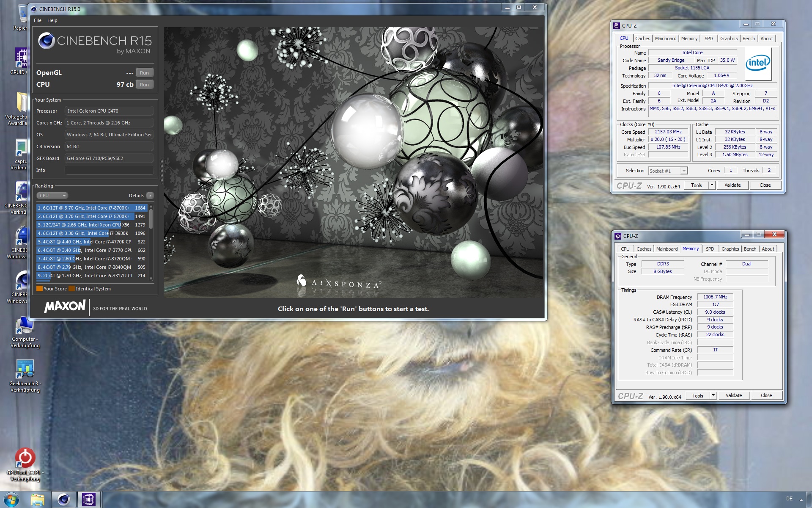Select ranking entry 5 Intel Core i7-4770K
The height and width of the screenshot is (508, 812).
point(92,242)
